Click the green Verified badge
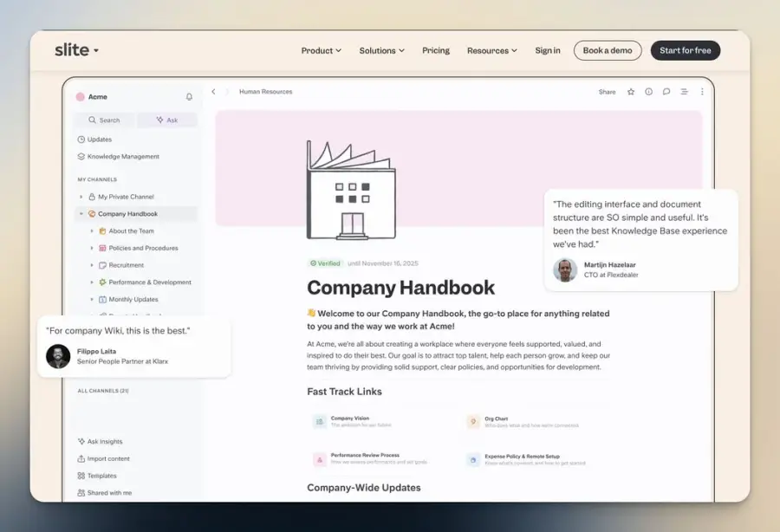This screenshot has height=532, width=780. pos(325,263)
